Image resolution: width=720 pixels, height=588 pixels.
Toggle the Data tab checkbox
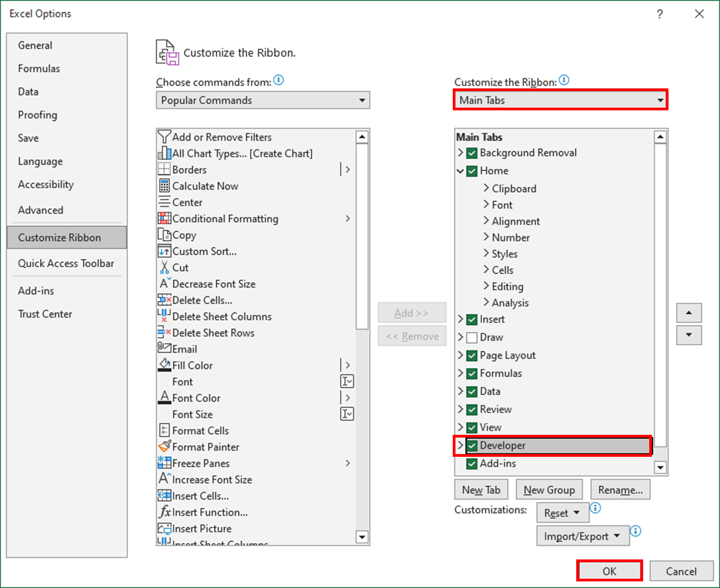click(471, 392)
